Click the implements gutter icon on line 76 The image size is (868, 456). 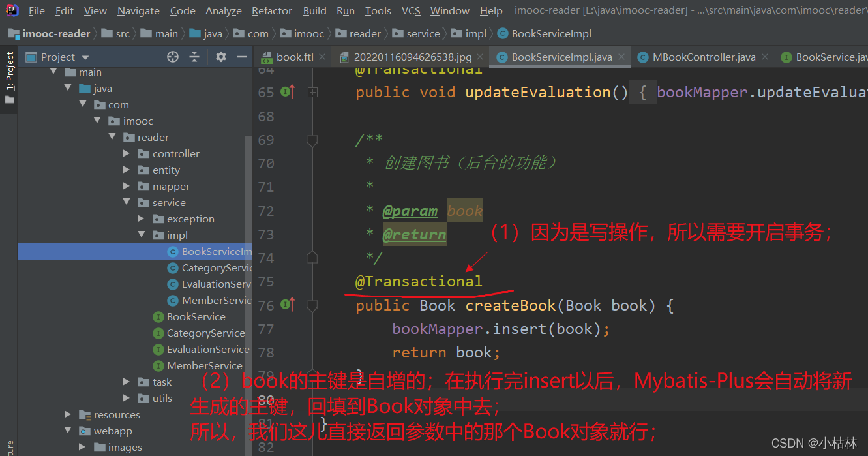click(287, 304)
